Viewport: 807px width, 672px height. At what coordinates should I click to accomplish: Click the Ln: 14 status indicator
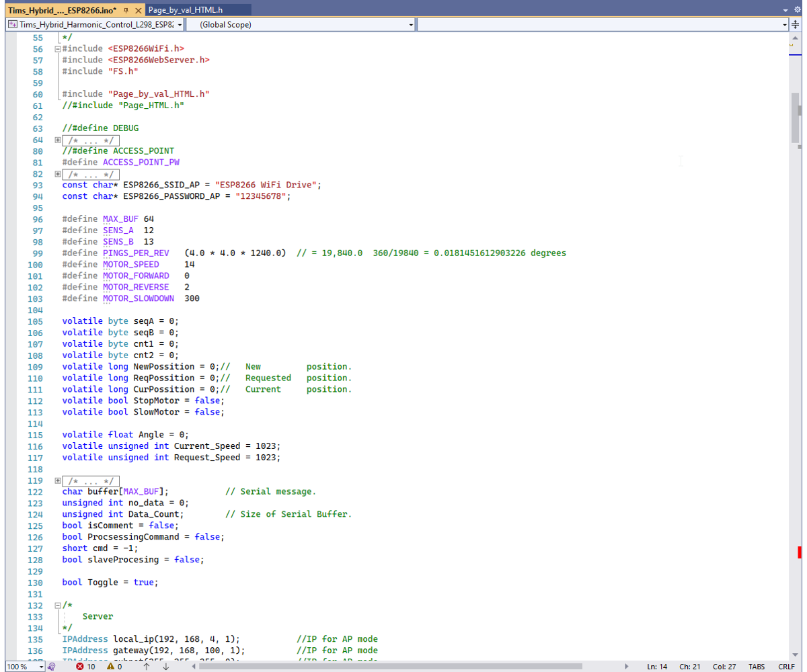click(657, 667)
